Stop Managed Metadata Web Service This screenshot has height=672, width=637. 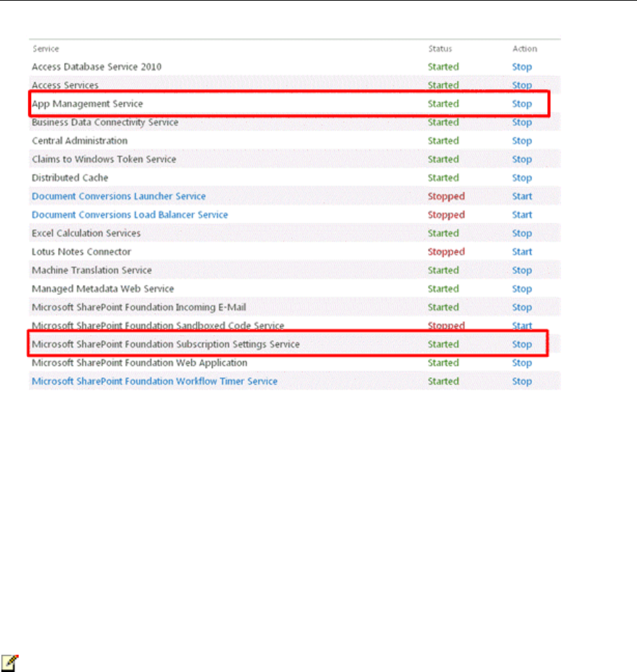point(522,289)
